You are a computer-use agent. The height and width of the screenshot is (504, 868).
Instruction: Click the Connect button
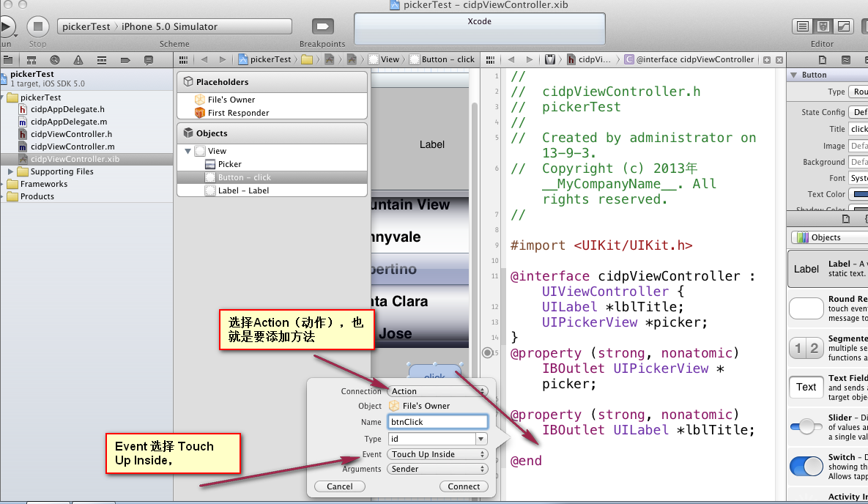464,486
